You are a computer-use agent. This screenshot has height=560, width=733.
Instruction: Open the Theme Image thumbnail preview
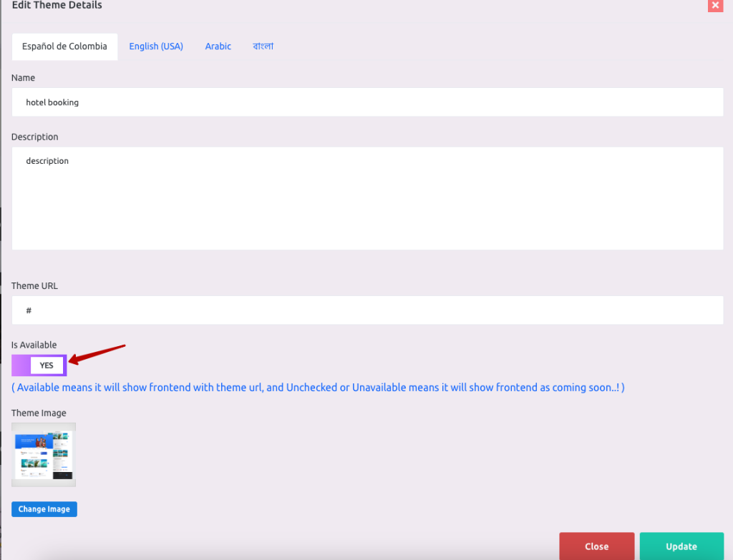click(x=44, y=455)
